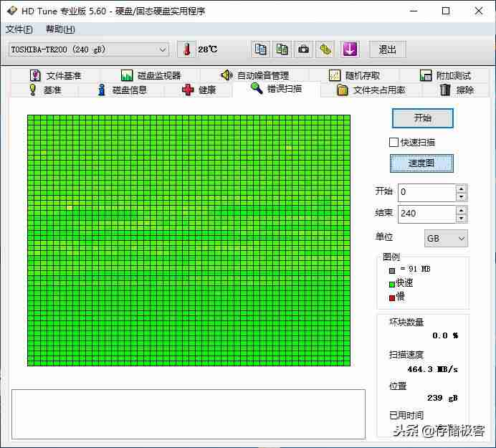
Task: Switch to the 基准 tab
Action: 45,90
